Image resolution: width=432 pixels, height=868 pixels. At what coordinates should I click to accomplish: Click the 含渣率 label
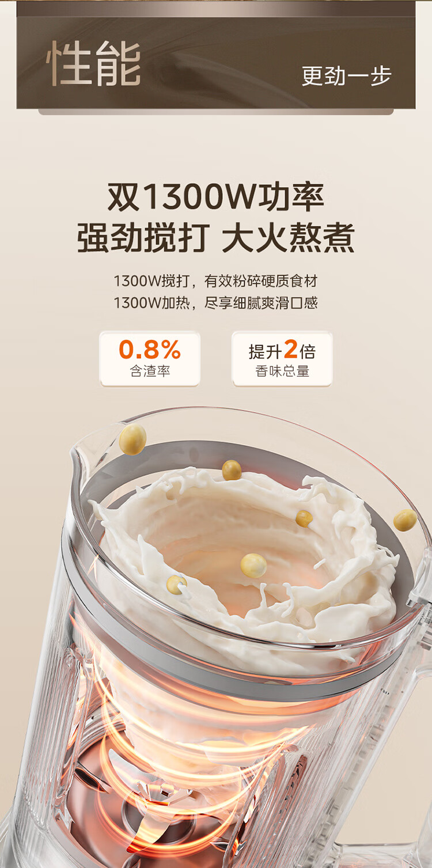click(150, 372)
